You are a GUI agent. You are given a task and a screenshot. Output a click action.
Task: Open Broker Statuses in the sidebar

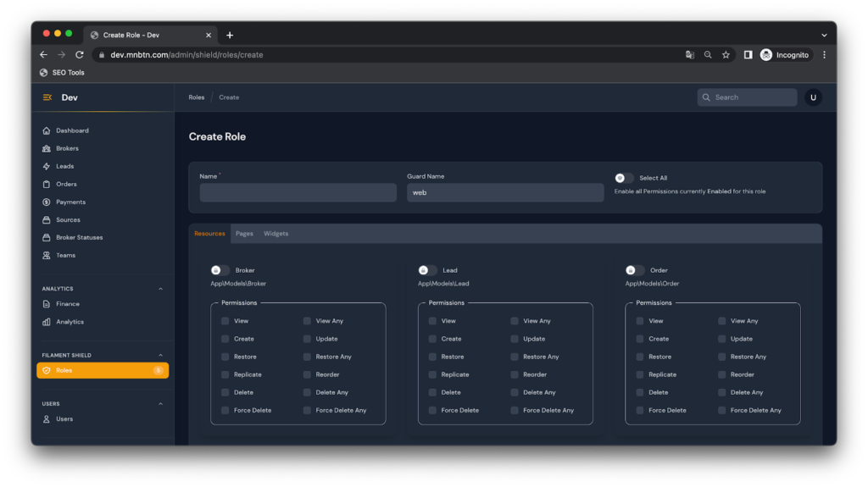point(79,237)
